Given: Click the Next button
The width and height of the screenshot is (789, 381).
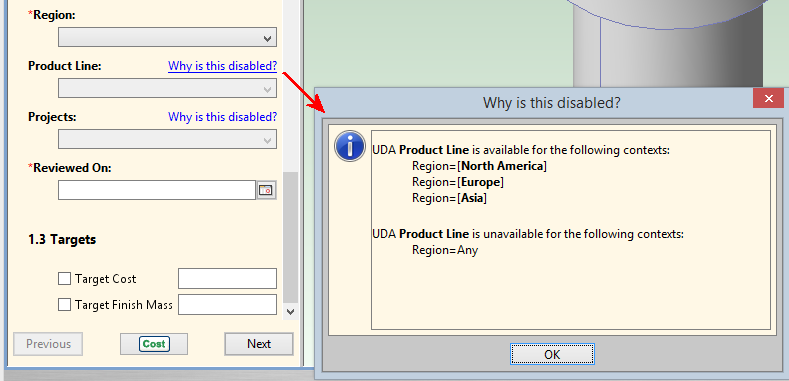Looking at the screenshot, I should pos(259,344).
